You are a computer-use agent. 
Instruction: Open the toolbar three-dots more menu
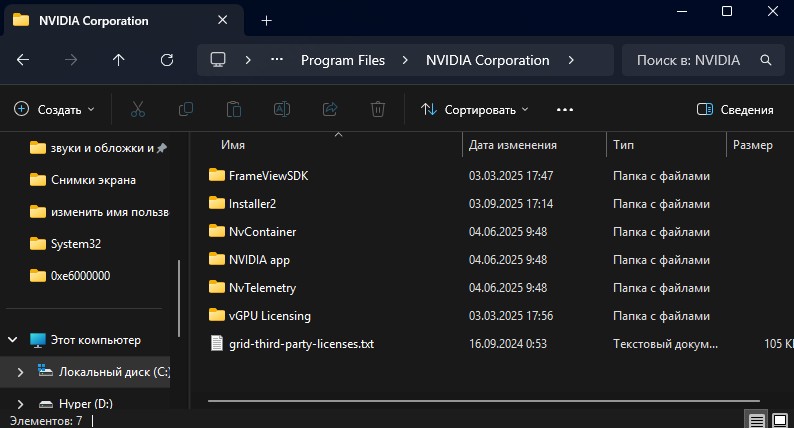pos(565,109)
